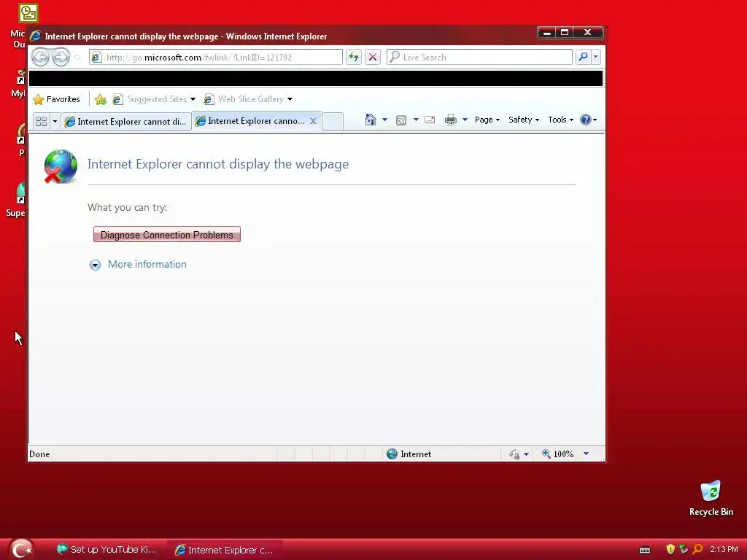Open the Safety menu
This screenshot has width=747, height=560.
[x=524, y=120]
